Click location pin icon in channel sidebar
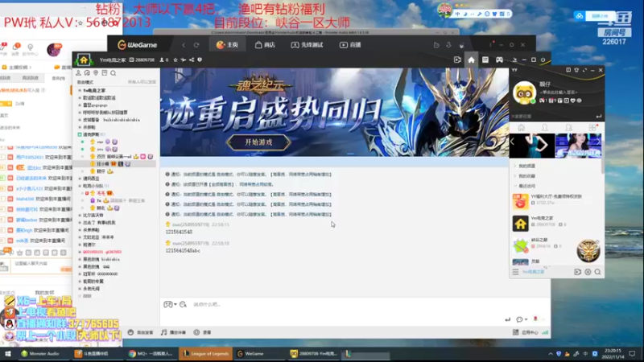The image size is (644, 362). click(x=96, y=72)
